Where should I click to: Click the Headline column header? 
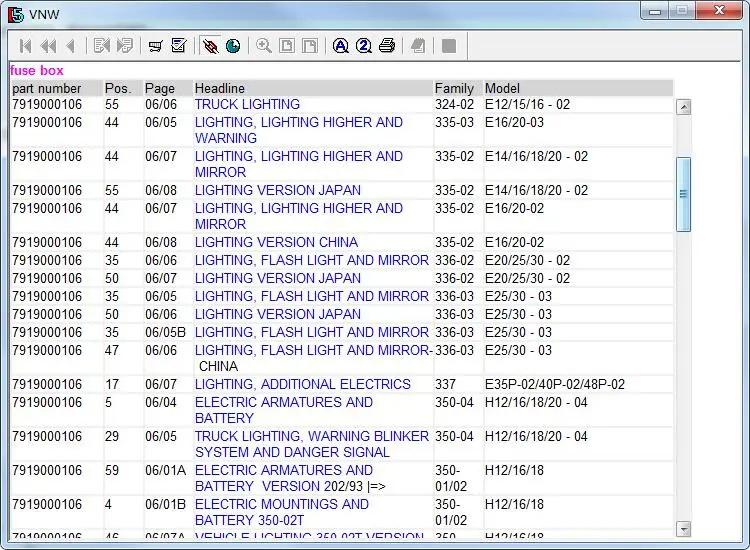[x=313, y=88]
